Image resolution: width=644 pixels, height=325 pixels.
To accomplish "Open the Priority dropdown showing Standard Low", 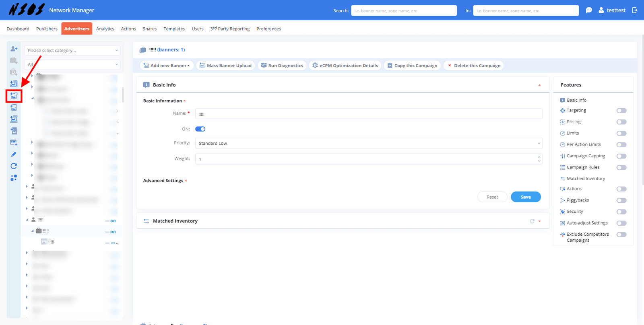I will (369, 143).
